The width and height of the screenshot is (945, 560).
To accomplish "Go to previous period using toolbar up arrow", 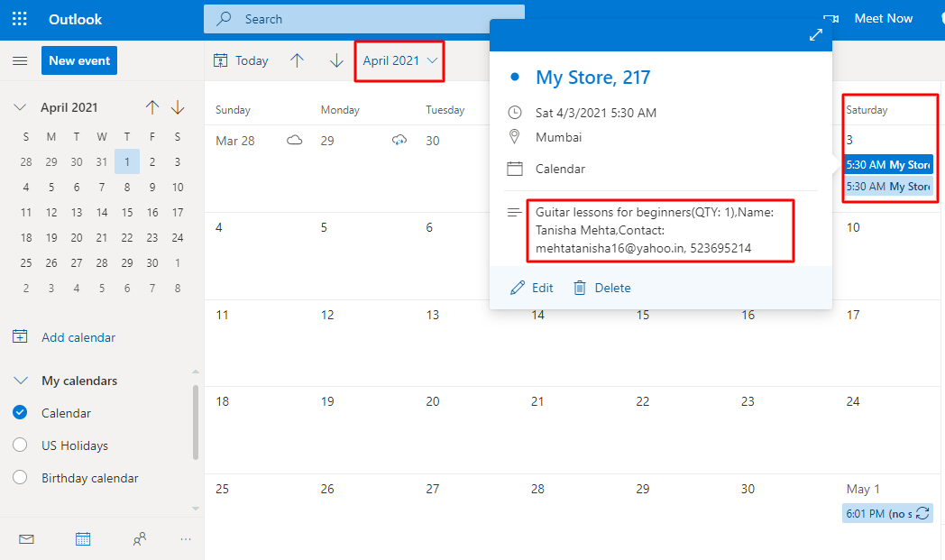I will [297, 60].
